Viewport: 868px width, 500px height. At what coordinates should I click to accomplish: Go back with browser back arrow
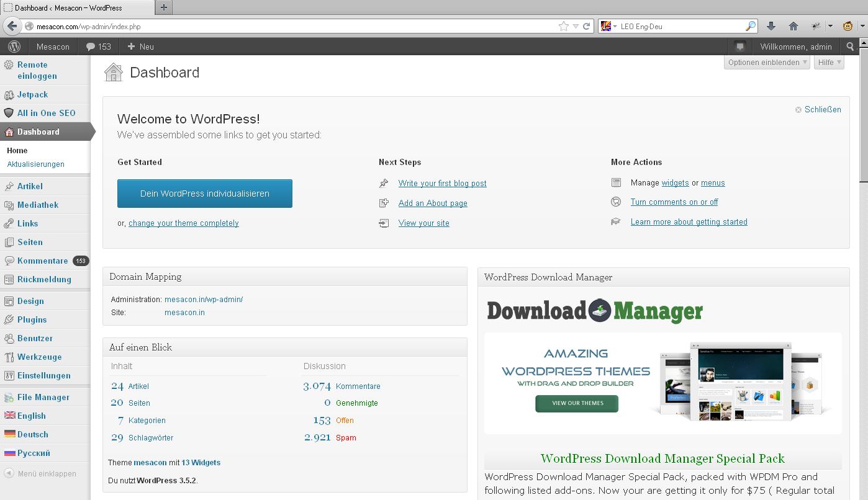pos(12,26)
